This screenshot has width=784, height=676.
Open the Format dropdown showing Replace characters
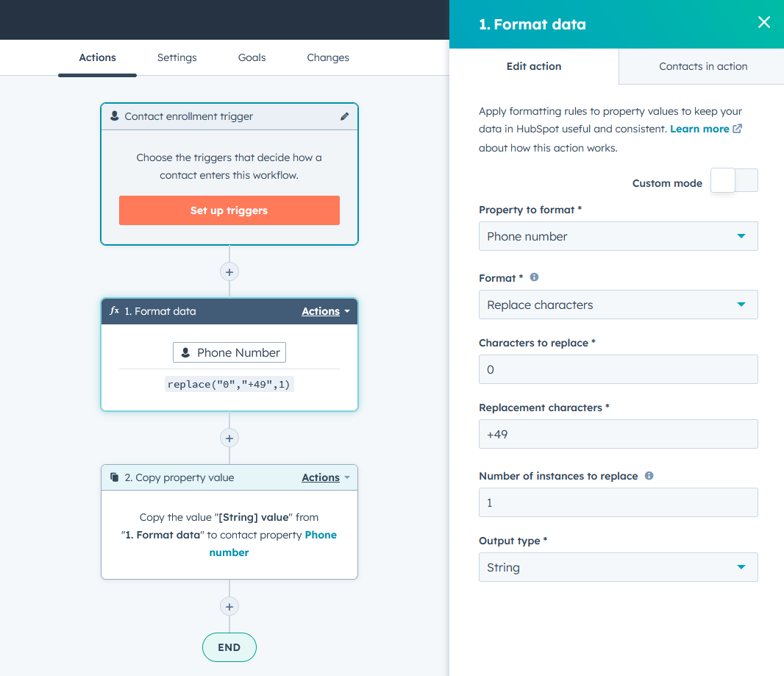[x=618, y=305]
